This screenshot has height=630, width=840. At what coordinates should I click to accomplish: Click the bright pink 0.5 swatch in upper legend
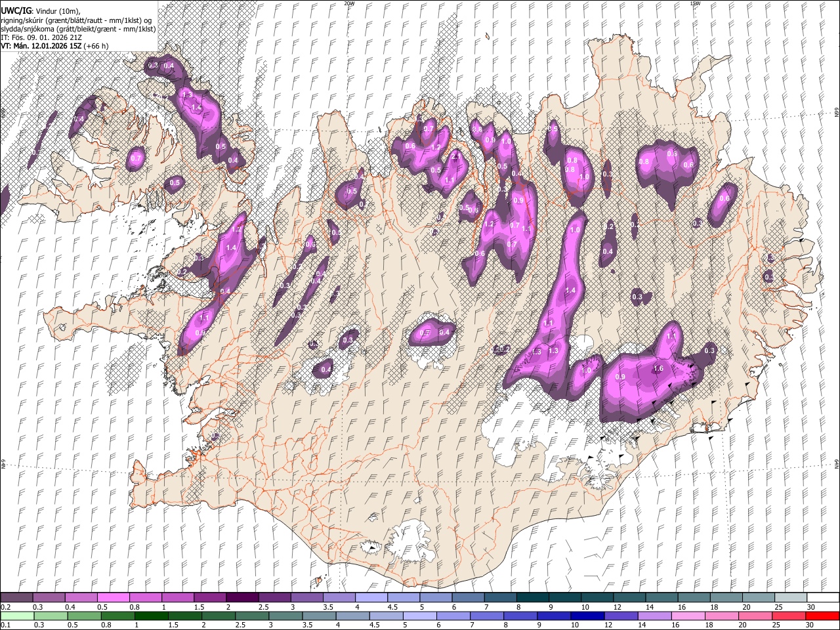tap(114, 597)
